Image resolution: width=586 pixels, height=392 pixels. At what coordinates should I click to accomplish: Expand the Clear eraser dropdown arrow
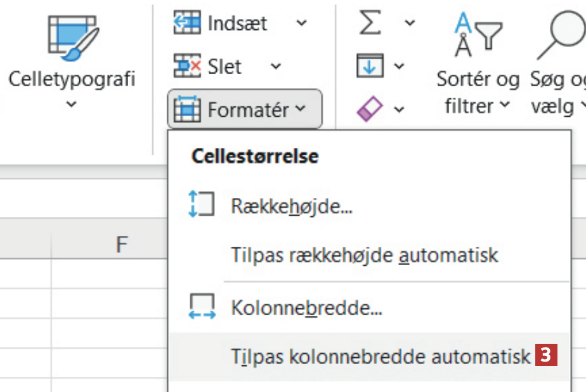399,109
